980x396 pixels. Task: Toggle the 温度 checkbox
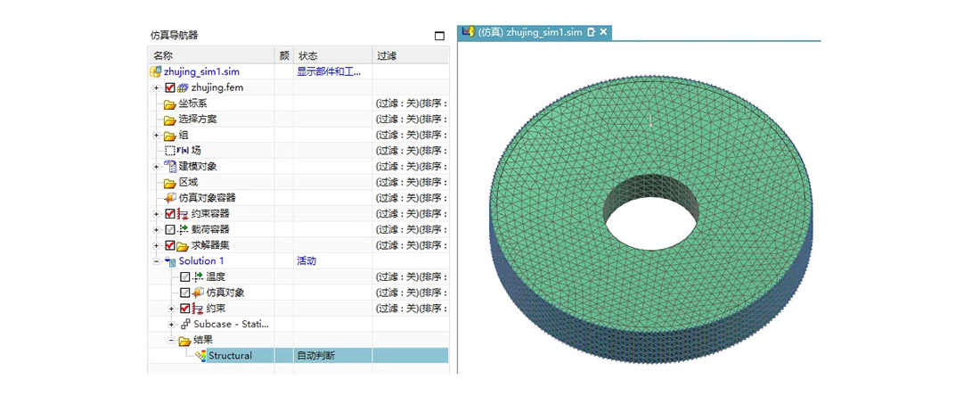(184, 277)
